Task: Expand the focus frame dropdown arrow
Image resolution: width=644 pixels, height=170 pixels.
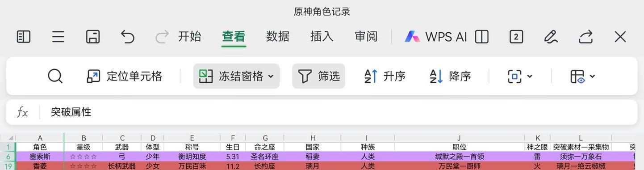Action: pos(530,76)
